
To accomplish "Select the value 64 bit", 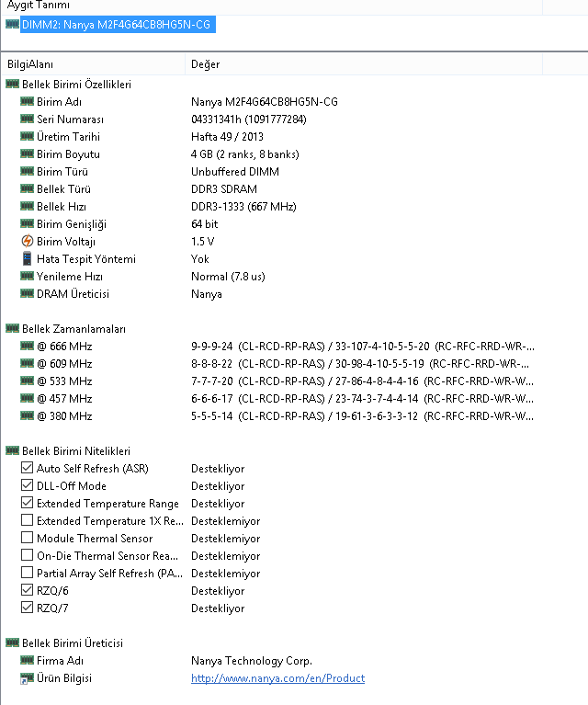I will (205, 224).
